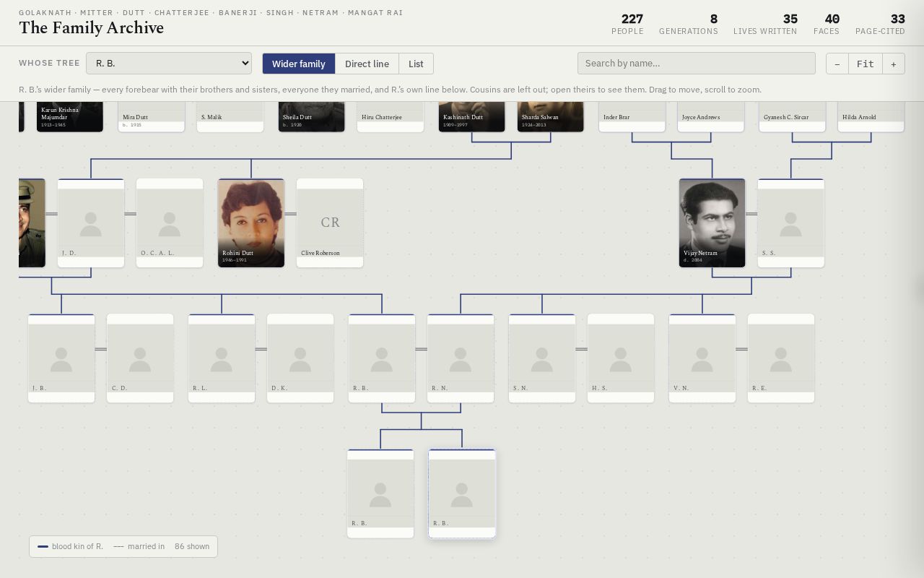Click the 227 People statistic
924x578 pixels.
[x=627, y=24]
